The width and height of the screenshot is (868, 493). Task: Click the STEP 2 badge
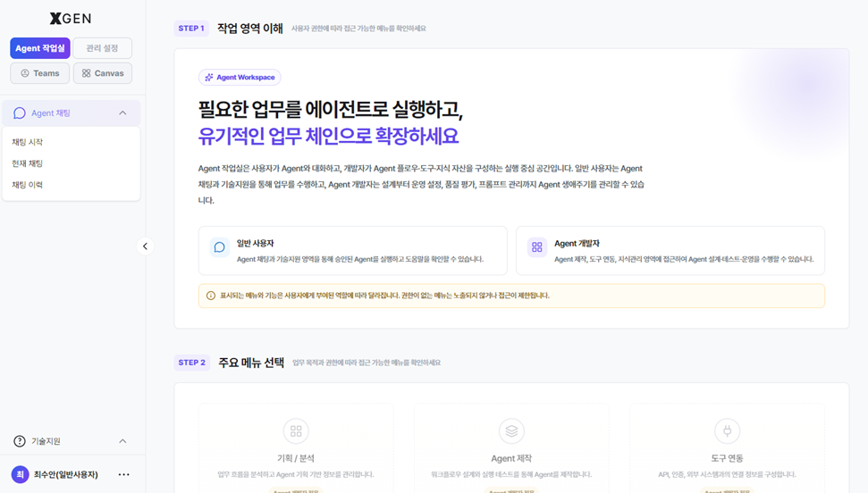(191, 363)
